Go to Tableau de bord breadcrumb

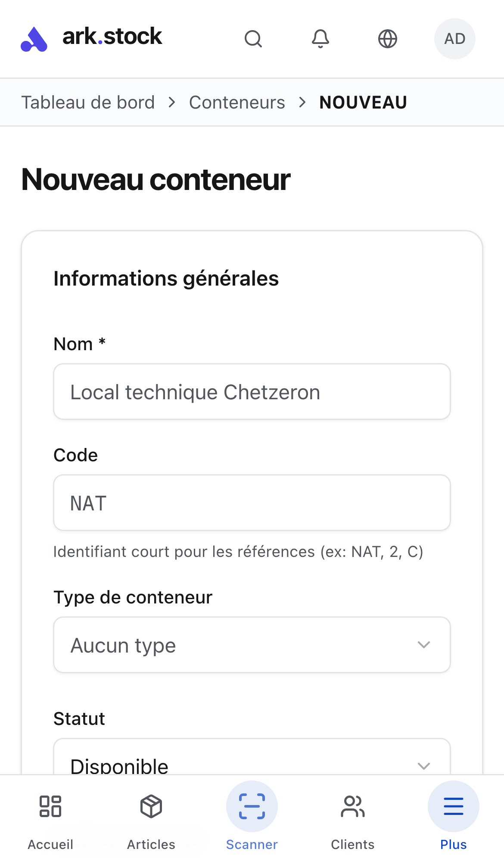pyautogui.click(x=88, y=102)
